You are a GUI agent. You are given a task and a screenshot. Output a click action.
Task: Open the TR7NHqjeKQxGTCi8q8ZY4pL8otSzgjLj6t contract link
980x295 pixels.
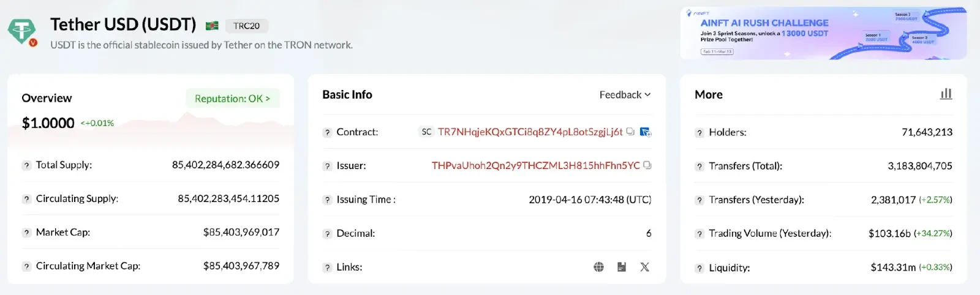tap(530, 132)
